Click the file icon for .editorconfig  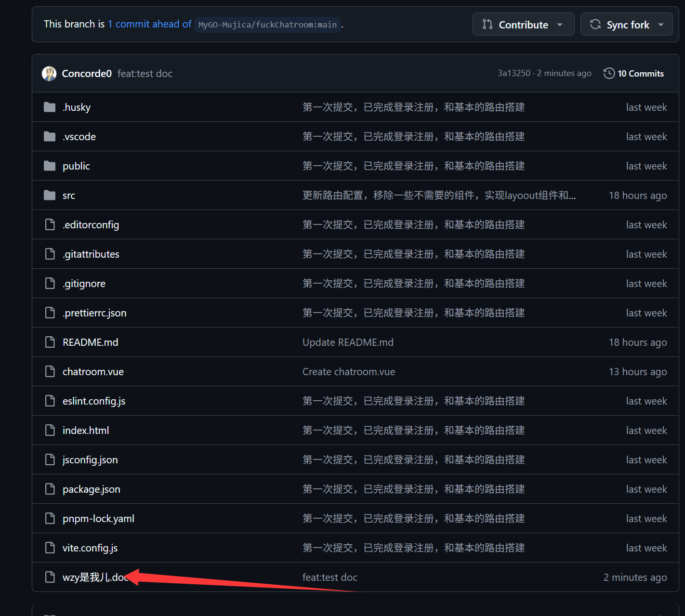coord(50,224)
